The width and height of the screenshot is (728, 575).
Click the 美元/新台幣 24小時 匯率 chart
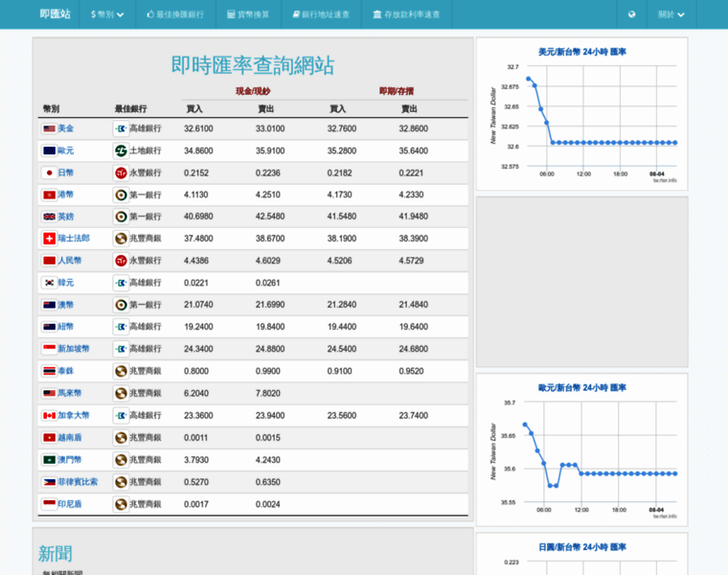click(581, 114)
